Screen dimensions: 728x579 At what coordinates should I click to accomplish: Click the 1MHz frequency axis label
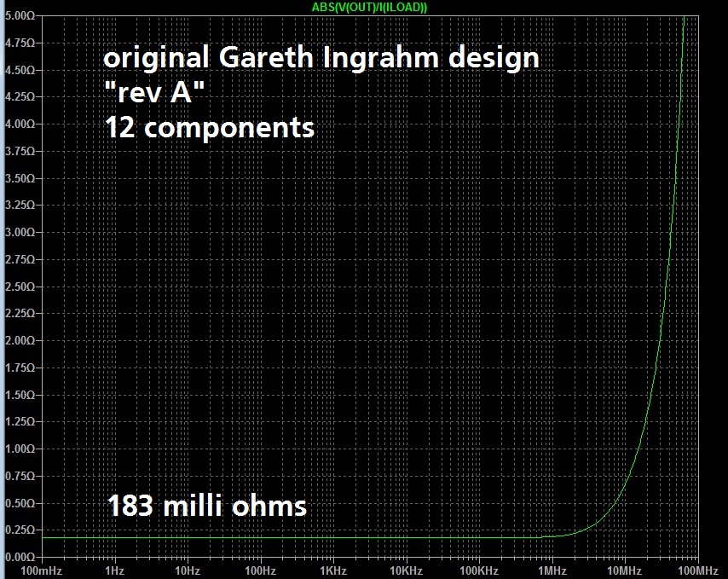(x=552, y=570)
